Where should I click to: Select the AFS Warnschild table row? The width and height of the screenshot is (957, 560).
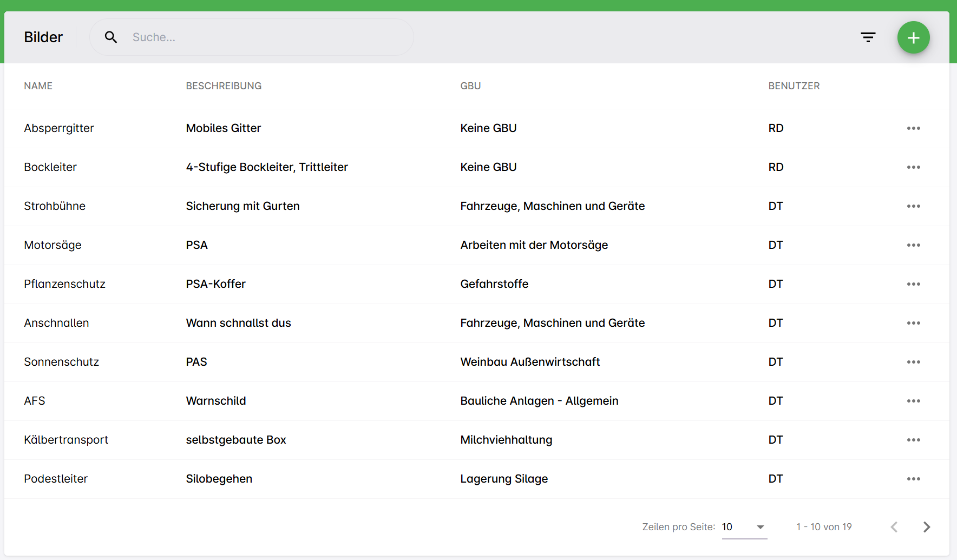pos(379,401)
